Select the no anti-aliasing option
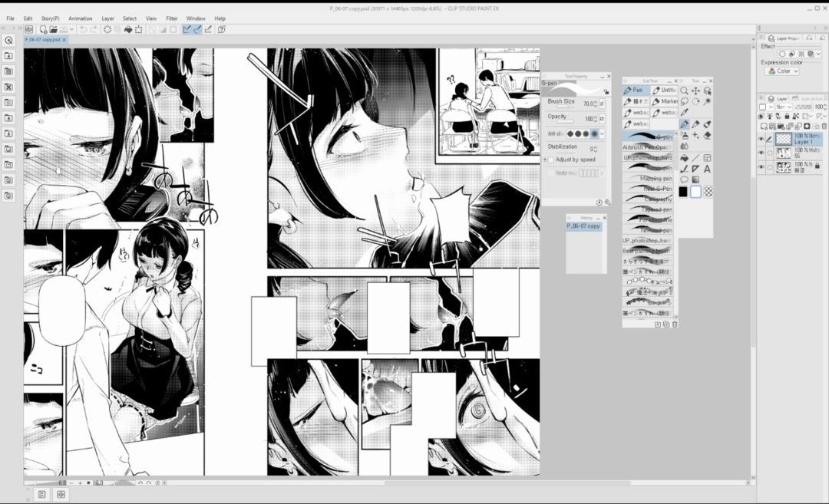This screenshot has width=829, height=504. (x=570, y=133)
